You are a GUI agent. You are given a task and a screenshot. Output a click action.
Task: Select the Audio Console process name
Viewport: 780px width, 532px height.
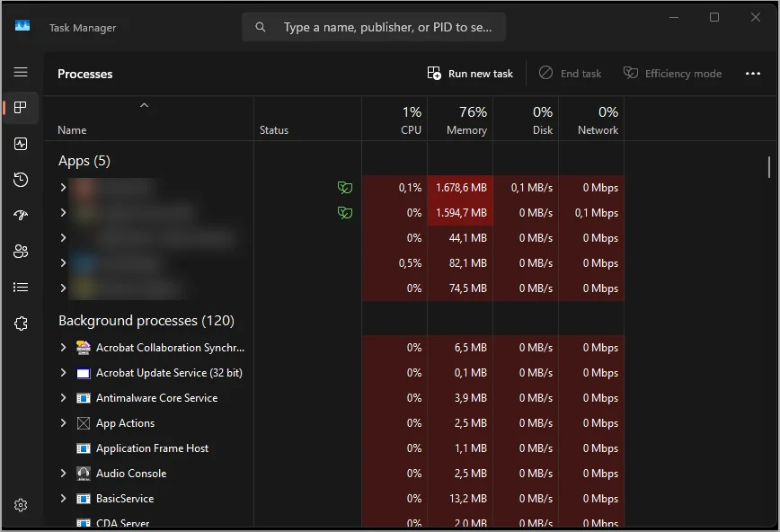point(131,474)
